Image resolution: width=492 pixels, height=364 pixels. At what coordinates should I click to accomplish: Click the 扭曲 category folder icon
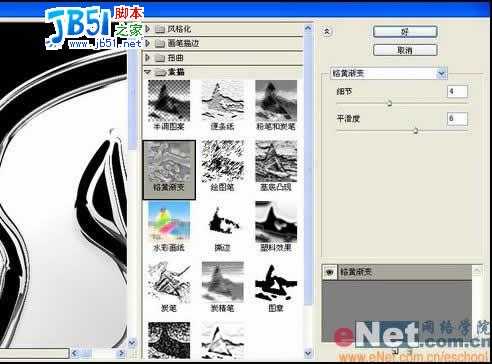click(160, 58)
